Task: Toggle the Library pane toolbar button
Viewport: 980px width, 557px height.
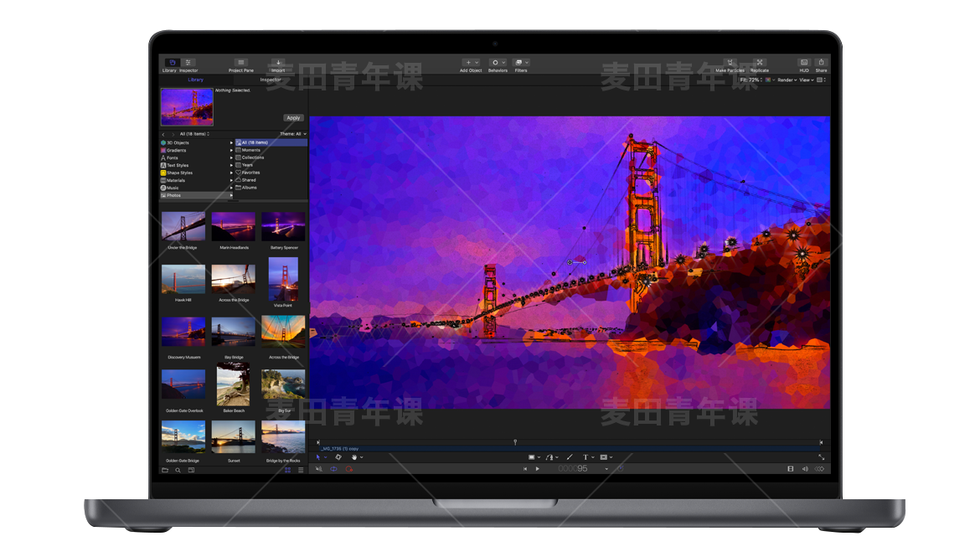Action: (x=173, y=63)
